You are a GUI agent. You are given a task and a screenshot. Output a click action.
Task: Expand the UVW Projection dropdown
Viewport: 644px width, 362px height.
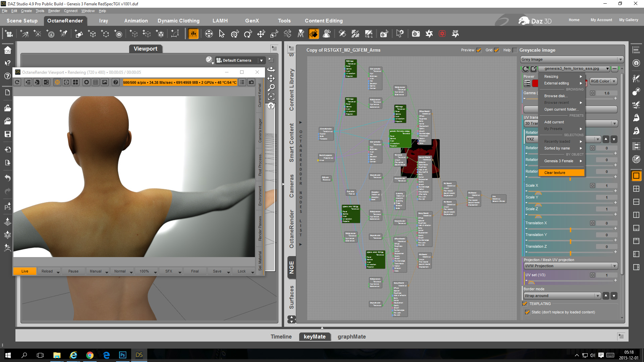click(x=571, y=266)
